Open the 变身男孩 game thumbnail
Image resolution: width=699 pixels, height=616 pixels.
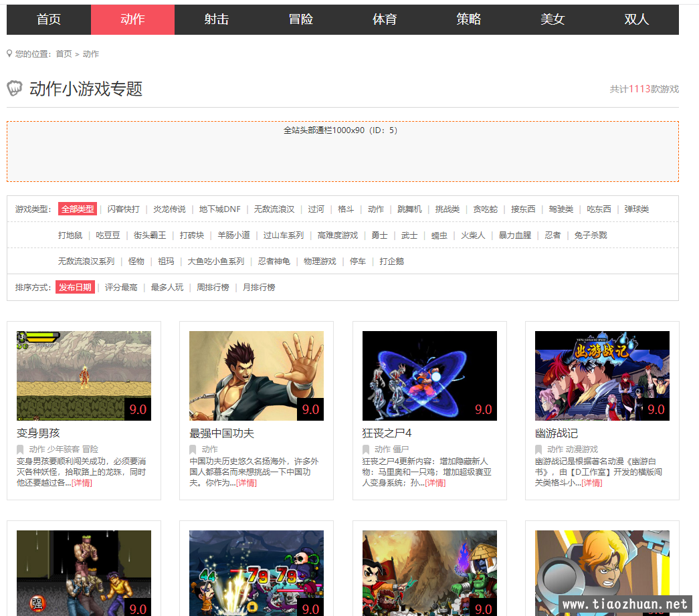click(x=84, y=375)
